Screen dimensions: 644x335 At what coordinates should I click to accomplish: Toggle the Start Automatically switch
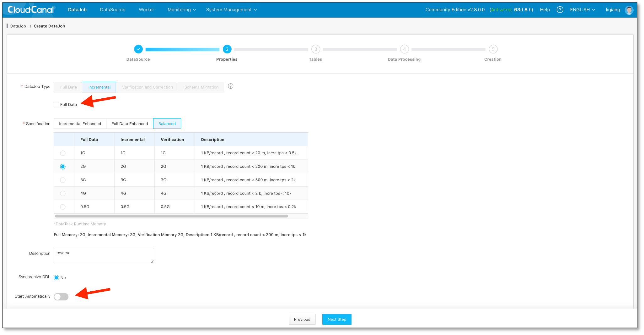click(61, 297)
